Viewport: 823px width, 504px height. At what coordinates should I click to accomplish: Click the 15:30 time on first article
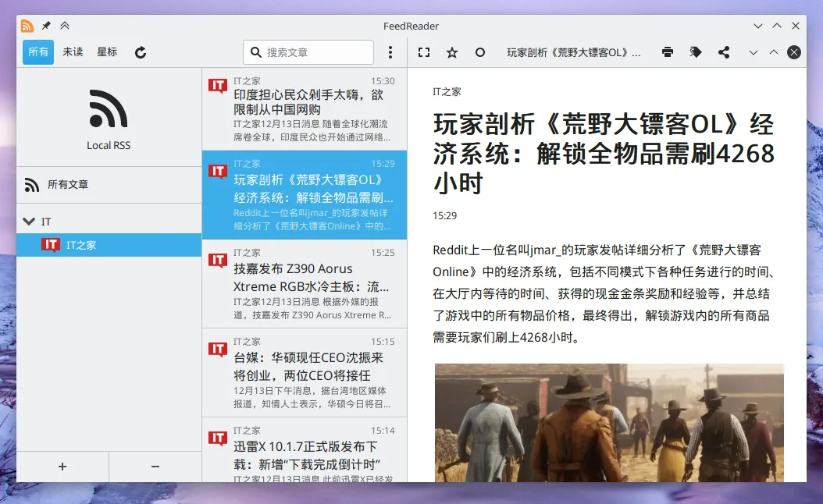point(383,81)
